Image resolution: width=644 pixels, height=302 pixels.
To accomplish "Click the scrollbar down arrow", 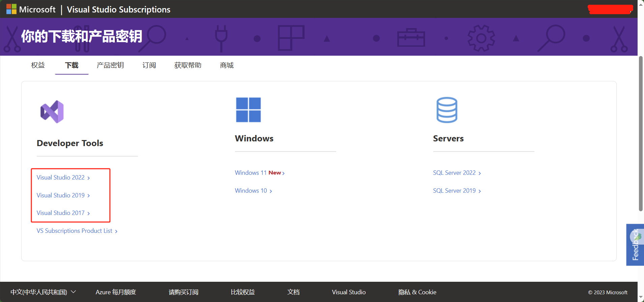I will pyautogui.click(x=641, y=298).
